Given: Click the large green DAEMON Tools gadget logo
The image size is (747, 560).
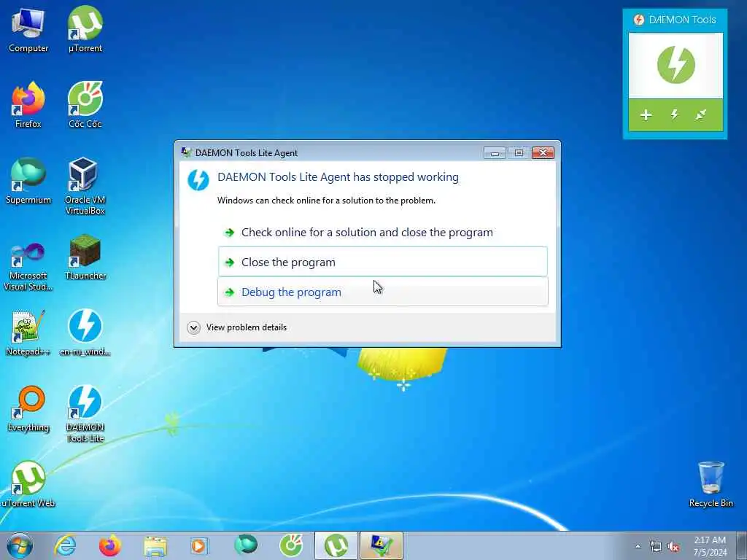Looking at the screenshot, I should (676, 65).
